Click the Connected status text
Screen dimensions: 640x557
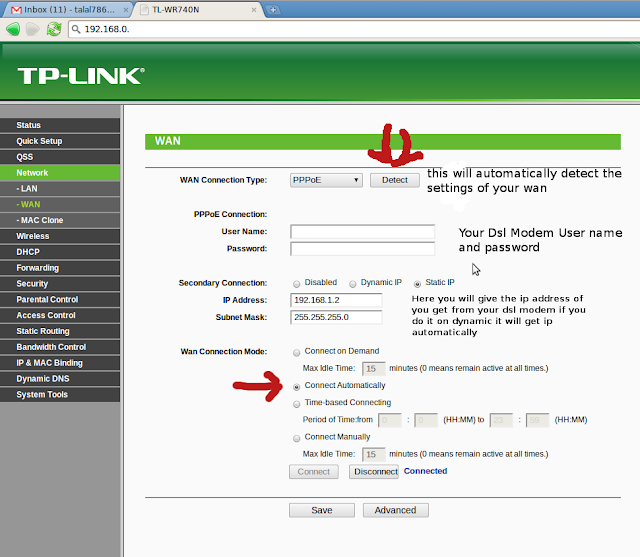425,471
